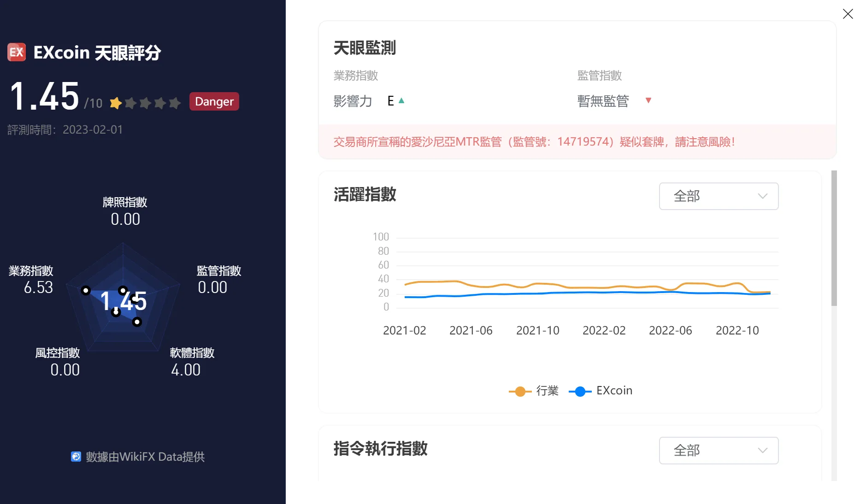Close the panel with the X icon

(848, 14)
